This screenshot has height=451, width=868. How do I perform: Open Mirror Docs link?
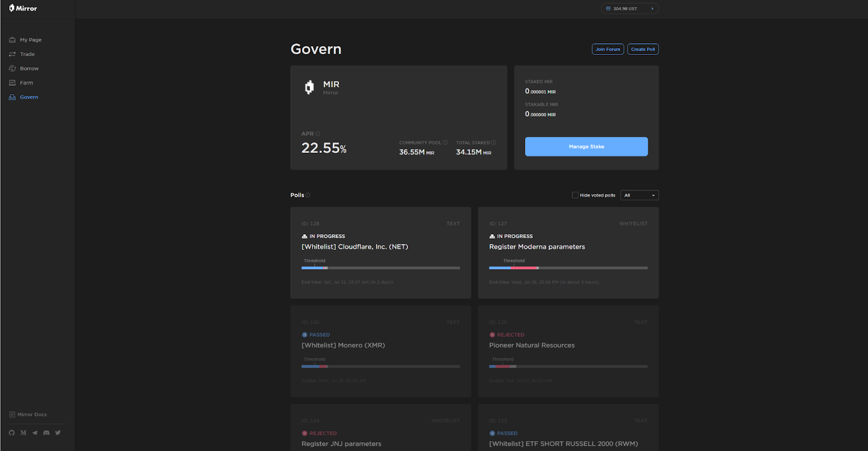(32, 415)
